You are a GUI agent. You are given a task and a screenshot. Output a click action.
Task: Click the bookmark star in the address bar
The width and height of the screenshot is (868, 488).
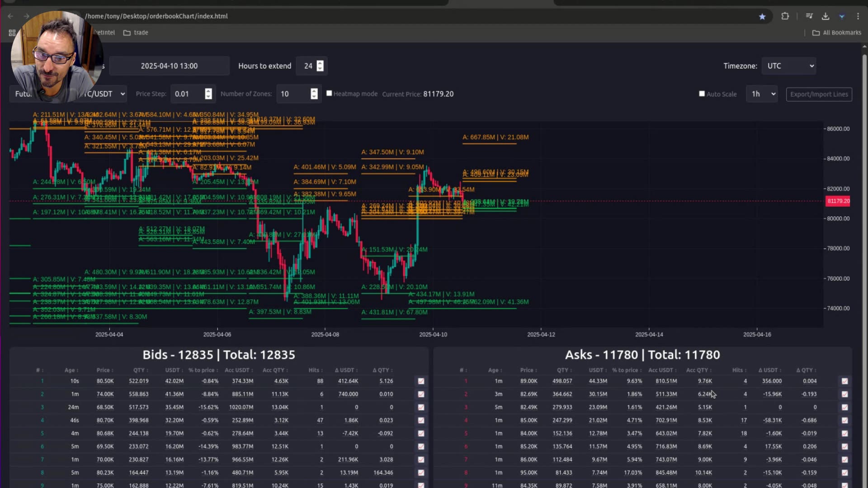(762, 16)
